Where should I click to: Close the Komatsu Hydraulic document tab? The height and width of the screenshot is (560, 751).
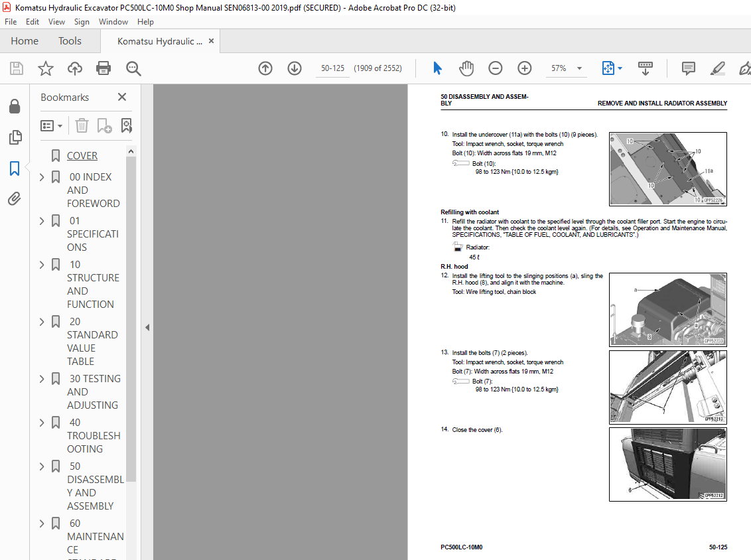click(x=211, y=40)
